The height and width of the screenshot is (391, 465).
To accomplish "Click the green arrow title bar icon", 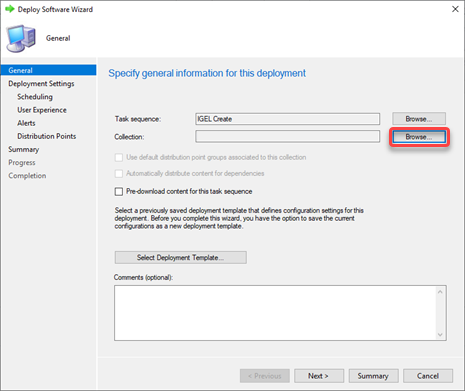I will coord(10,9).
